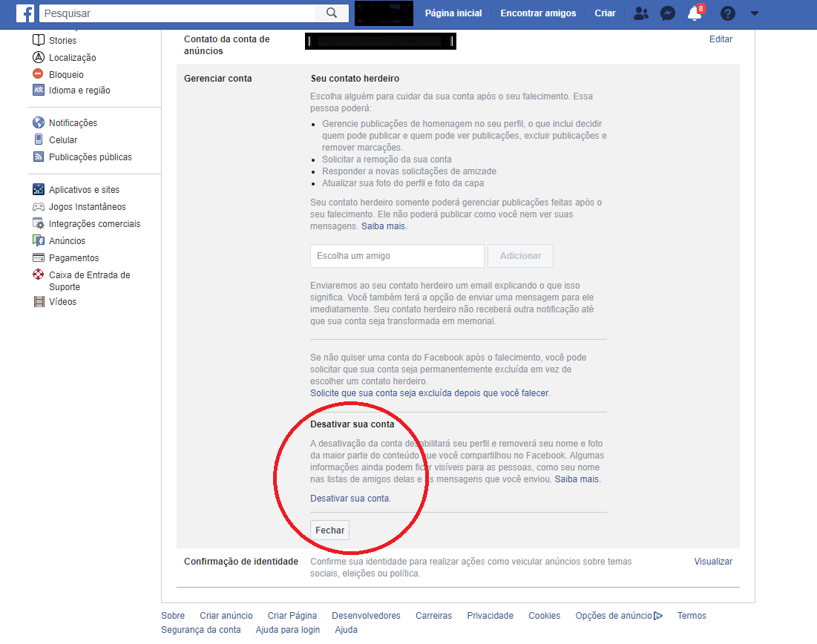This screenshot has height=644, width=817.
Task: Open the help question mark icon
Action: (728, 13)
